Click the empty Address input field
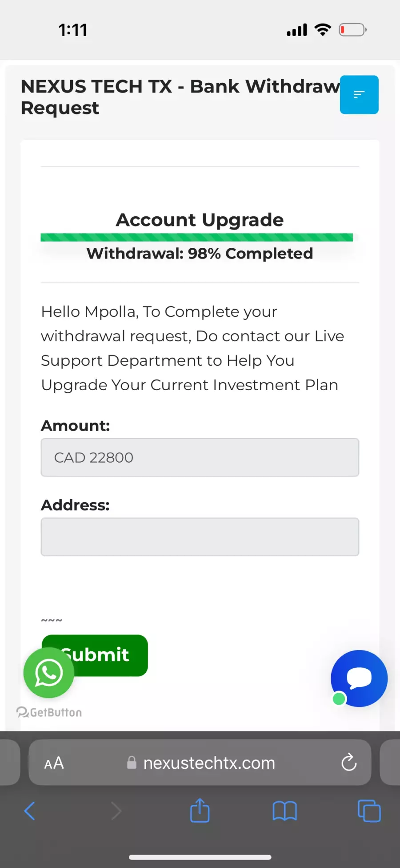This screenshot has width=400, height=868. (x=200, y=537)
